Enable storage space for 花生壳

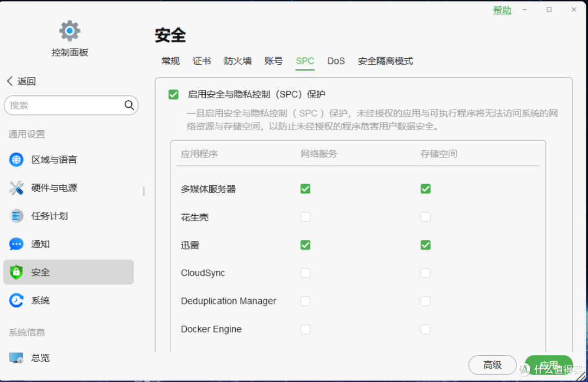pos(426,217)
